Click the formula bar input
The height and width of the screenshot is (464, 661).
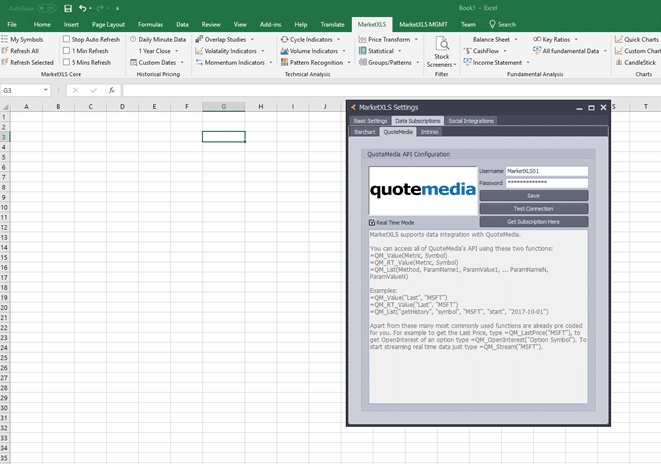391,90
